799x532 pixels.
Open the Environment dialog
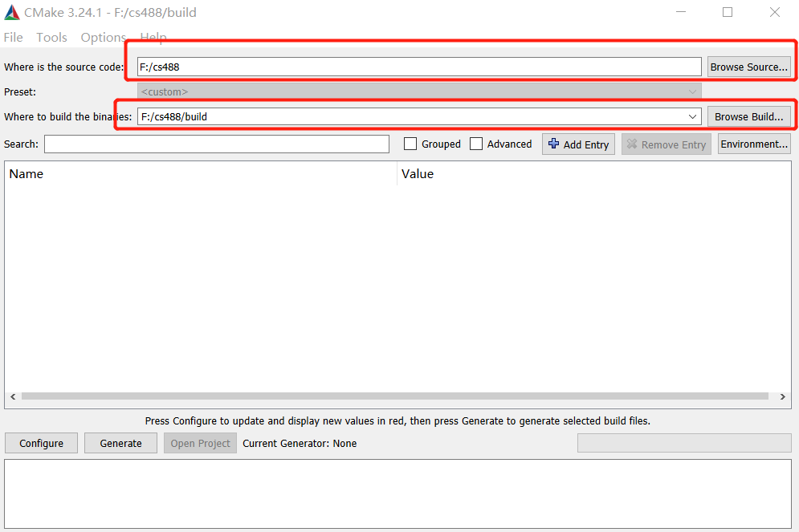point(754,144)
